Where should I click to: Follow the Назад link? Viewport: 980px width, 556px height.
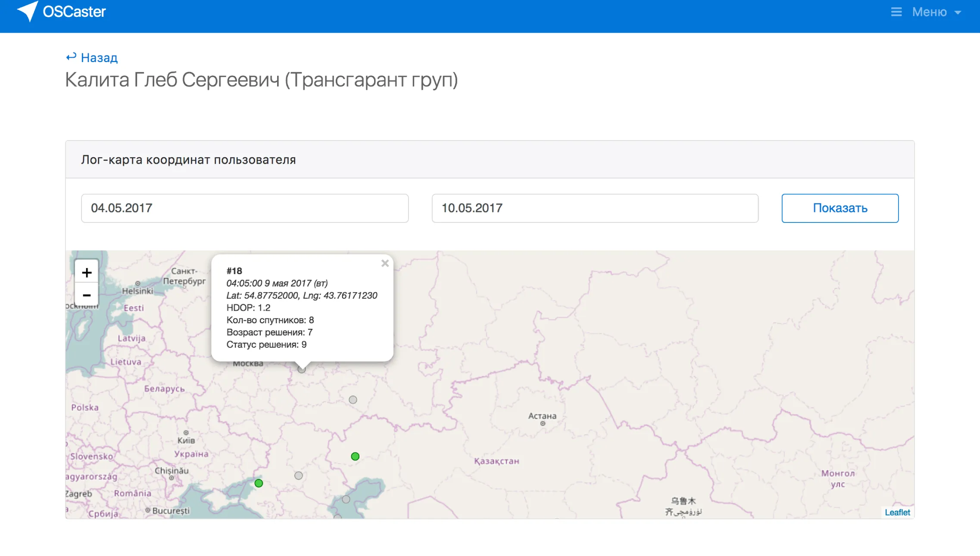coord(99,57)
